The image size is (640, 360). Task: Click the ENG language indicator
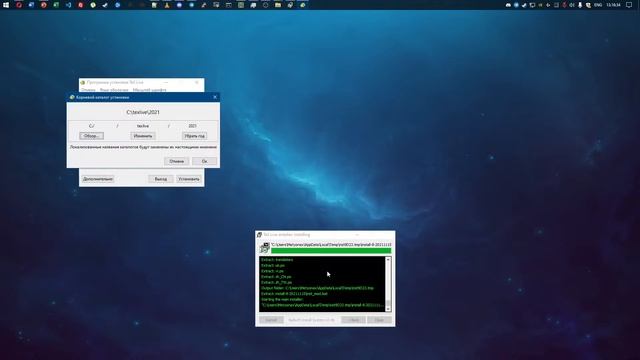coord(598,5)
